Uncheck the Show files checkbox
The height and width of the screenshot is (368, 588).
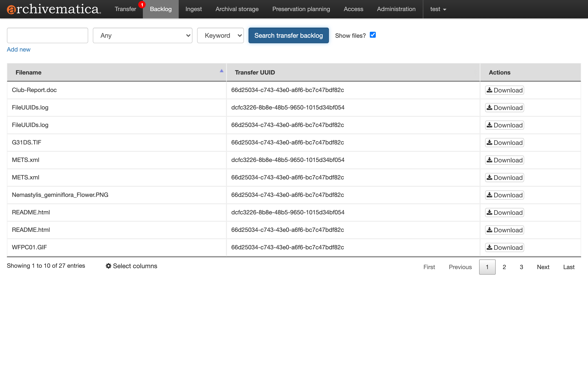point(373,35)
